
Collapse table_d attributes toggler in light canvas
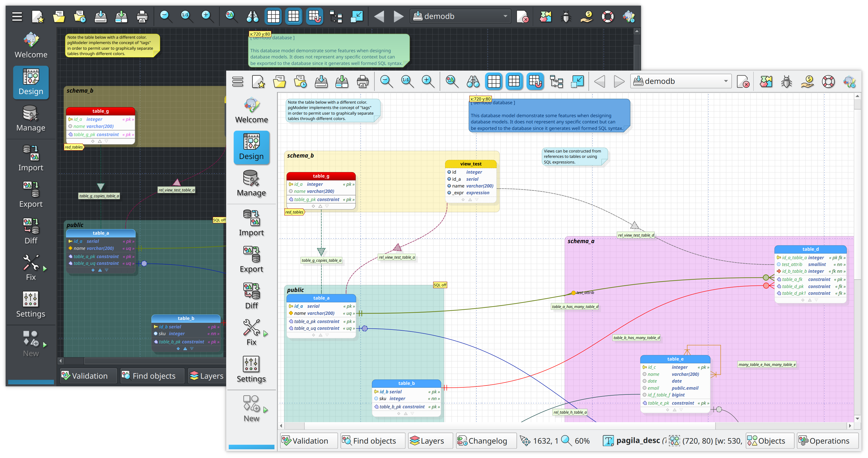[810, 300]
